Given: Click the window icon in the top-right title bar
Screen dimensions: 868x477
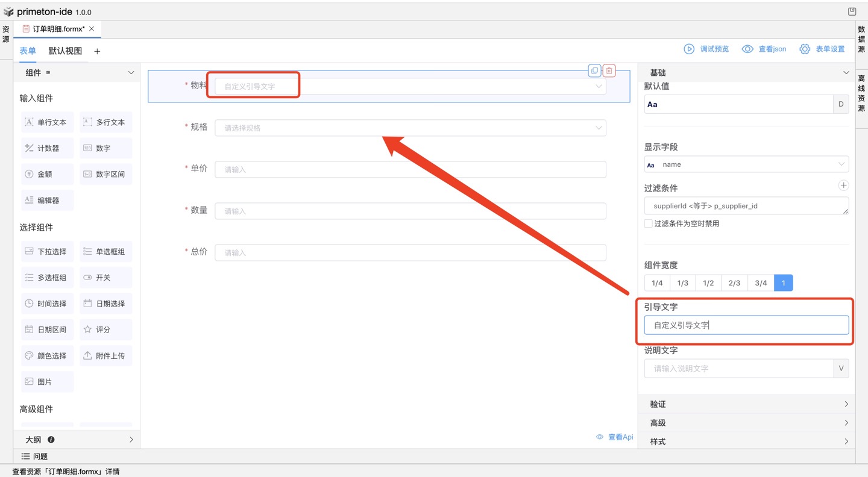Looking at the screenshot, I should coord(852,11).
